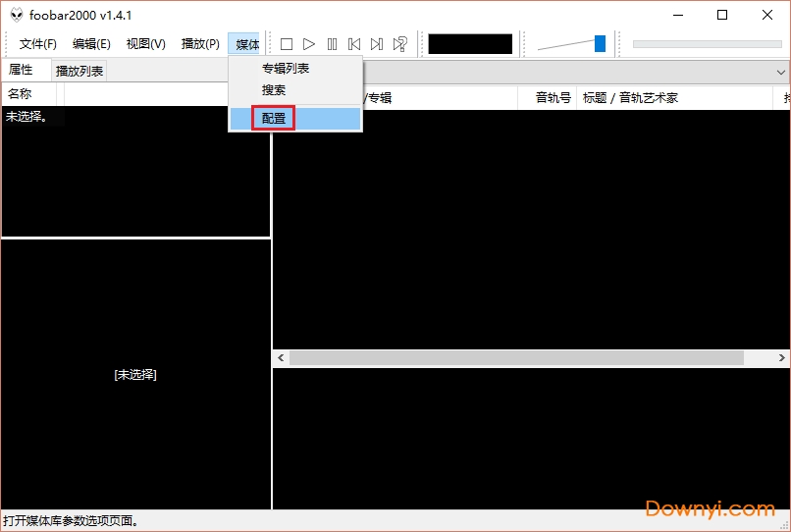The width and height of the screenshot is (791, 532).
Task: Open the 文件(F) menu
Action: 38,44
